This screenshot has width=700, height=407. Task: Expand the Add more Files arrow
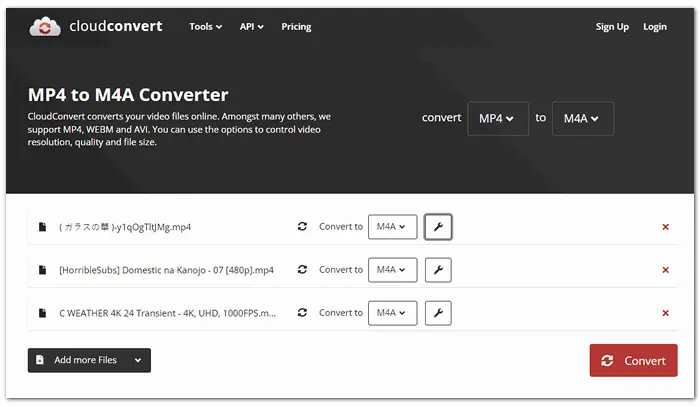(x=138, y=360)
